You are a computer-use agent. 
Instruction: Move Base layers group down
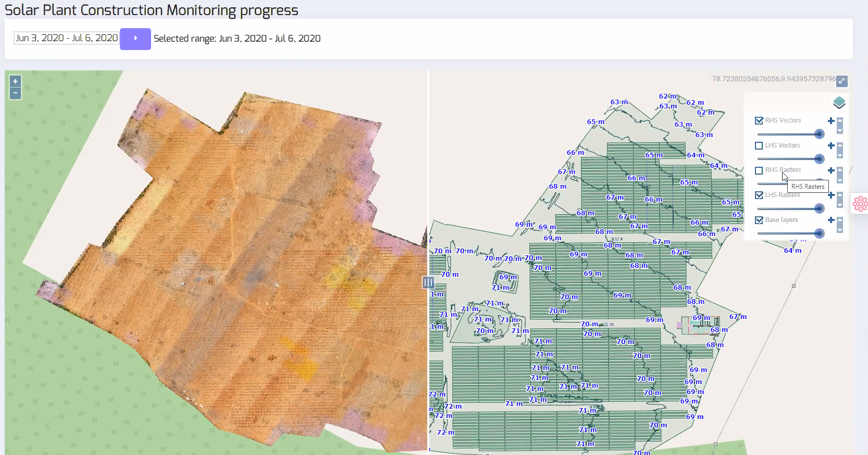[840, 230]
